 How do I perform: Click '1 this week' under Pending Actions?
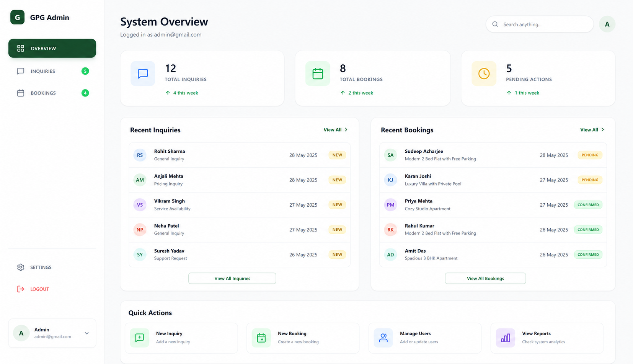[527, 93]
